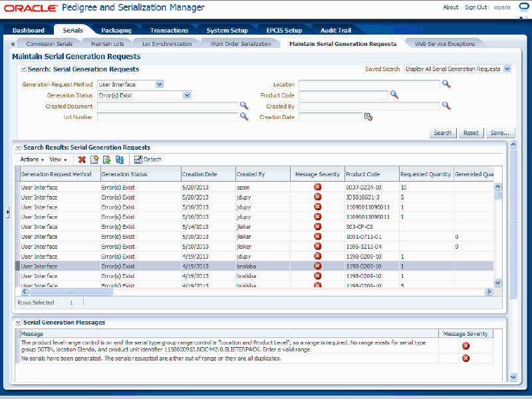Click the create new request icon
The width and height of the screenshot is (532, 399).
coord(94,160)
